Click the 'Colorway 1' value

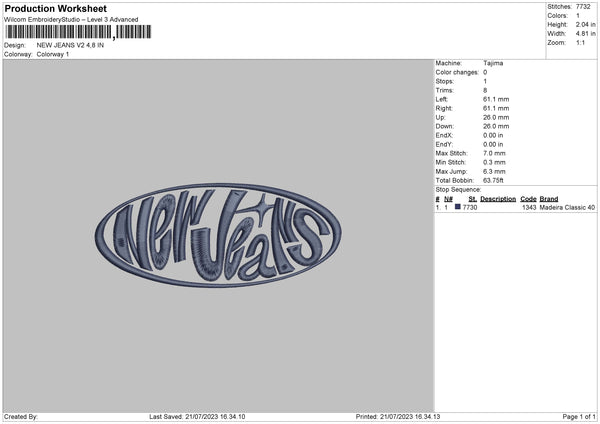click(x=53, y=54)
